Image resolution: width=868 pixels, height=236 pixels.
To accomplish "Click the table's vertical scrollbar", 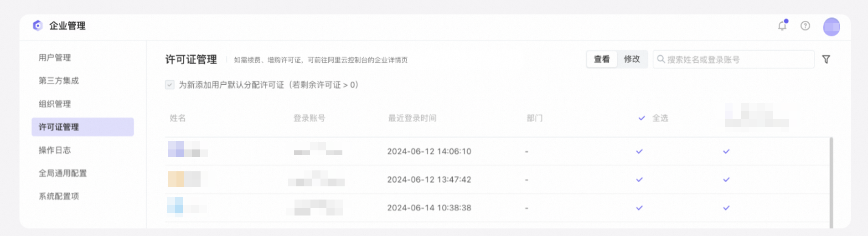I will click(x=831, y=182).
